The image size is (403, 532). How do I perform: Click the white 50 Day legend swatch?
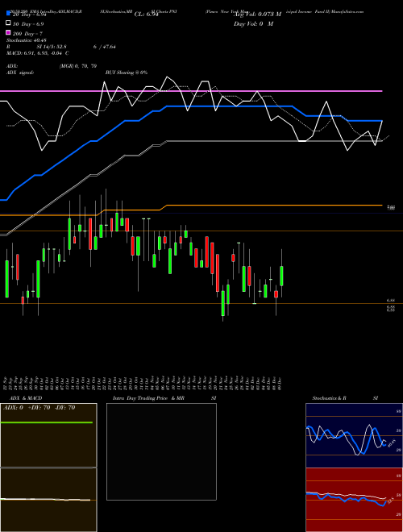coord(8,23)
